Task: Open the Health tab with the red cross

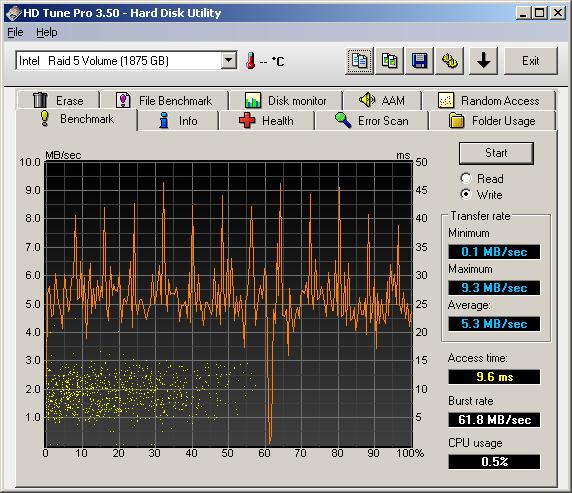Action: point(267,120)
